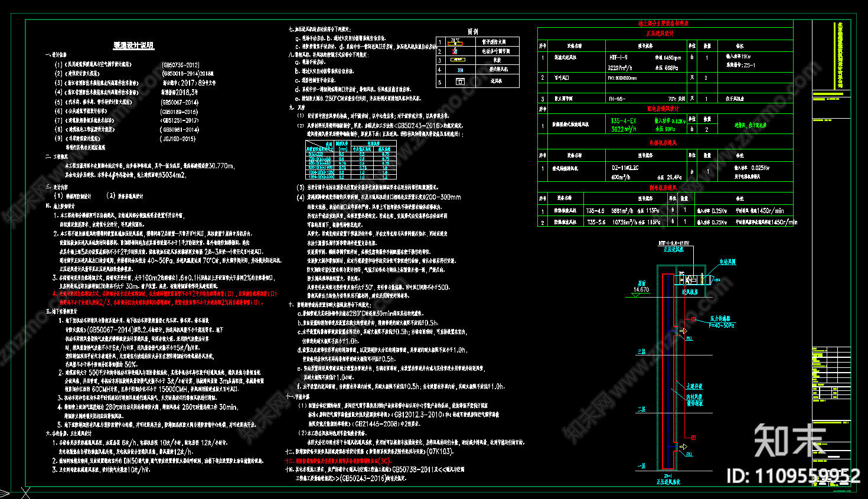Click the 一层 floor level label
The image size is (868, 499).
[642, 467]
